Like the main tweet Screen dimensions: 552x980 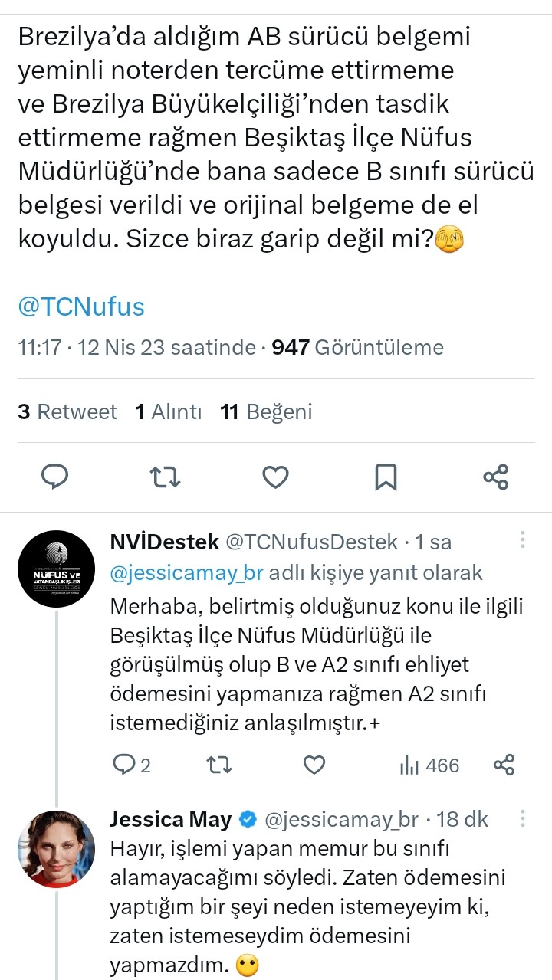(x=275, y=477)
